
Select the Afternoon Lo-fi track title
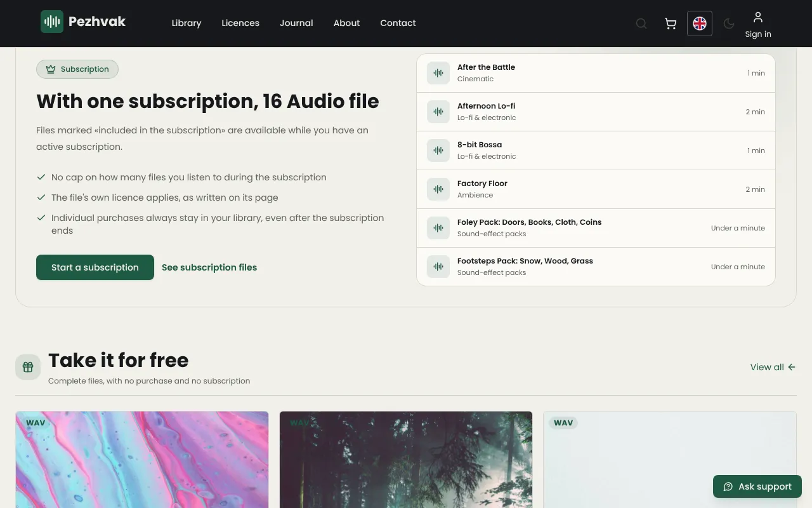click(x=486, y=106)
